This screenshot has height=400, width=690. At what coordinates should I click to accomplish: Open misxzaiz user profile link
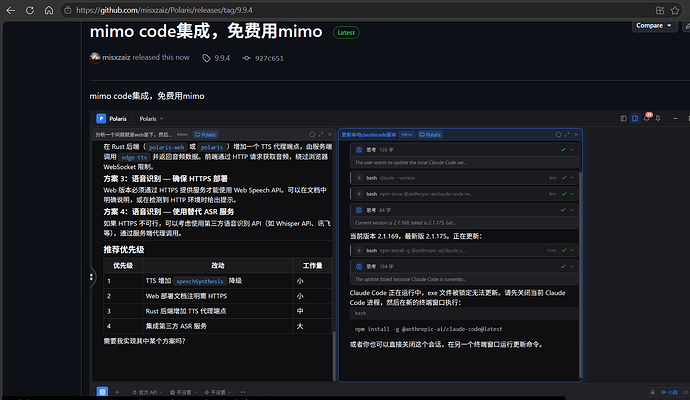pyautogui.click(x=116, y=57)
